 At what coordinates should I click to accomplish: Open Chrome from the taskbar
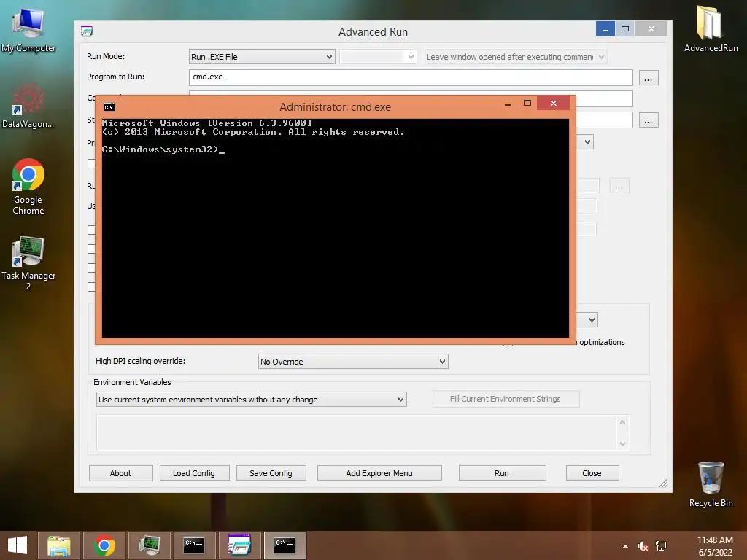pyautogui.click(x=104, y=545)
